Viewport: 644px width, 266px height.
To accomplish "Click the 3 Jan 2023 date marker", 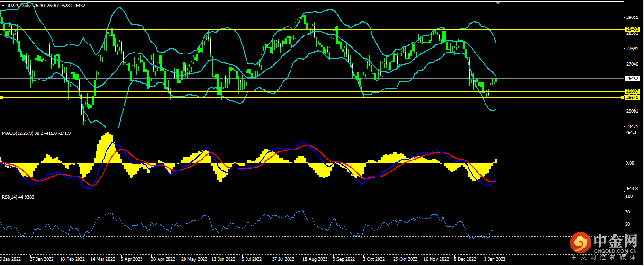I will click(495, 259).
